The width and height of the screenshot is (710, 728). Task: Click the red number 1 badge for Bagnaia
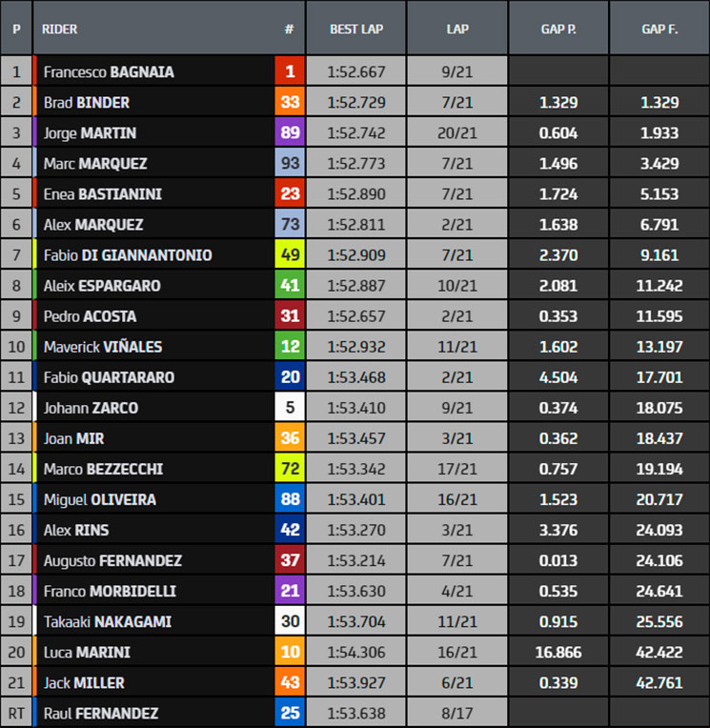290,71
